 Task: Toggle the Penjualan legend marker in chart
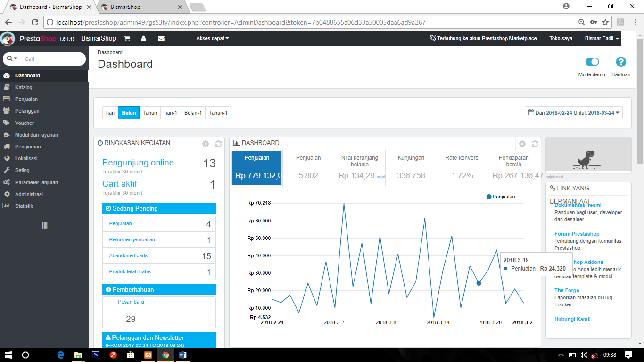[489, 197]
